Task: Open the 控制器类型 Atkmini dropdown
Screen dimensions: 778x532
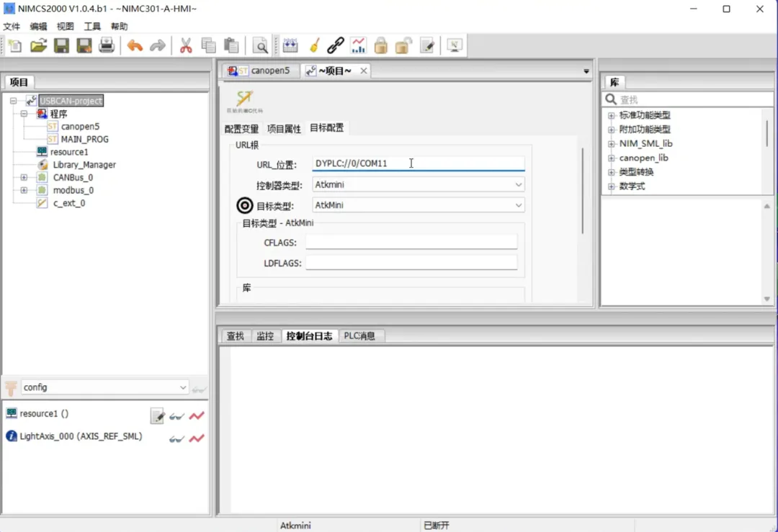Action: click(x=419, y=184)
